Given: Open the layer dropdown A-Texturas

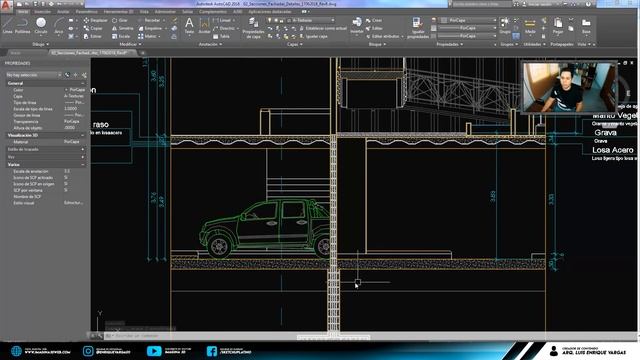Looking at the screenshot, I should 311,20.
